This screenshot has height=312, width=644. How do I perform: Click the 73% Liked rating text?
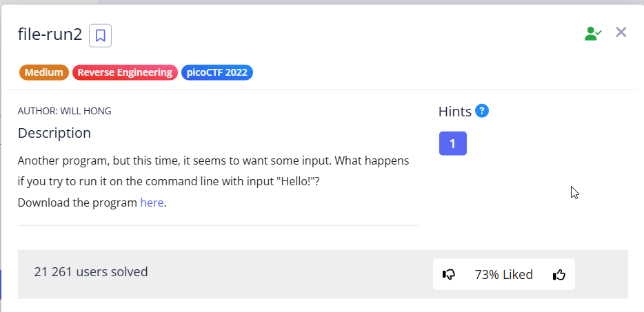point(504,275)
